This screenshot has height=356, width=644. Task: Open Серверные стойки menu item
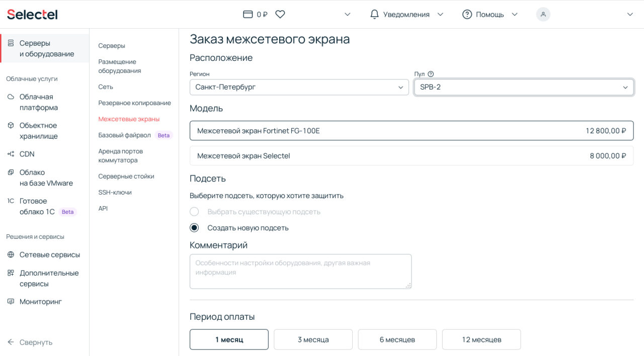coord(126,176)
